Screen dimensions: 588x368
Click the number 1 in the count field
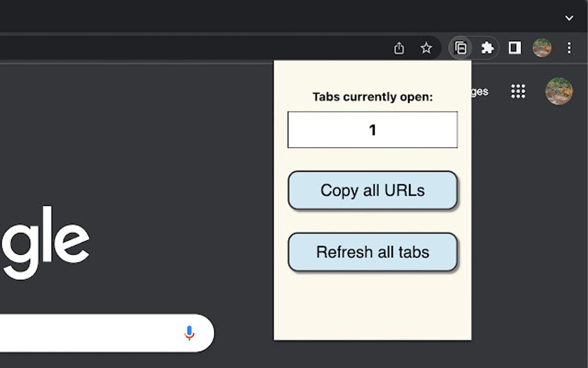pyautogui.click(x=372, y=130)
